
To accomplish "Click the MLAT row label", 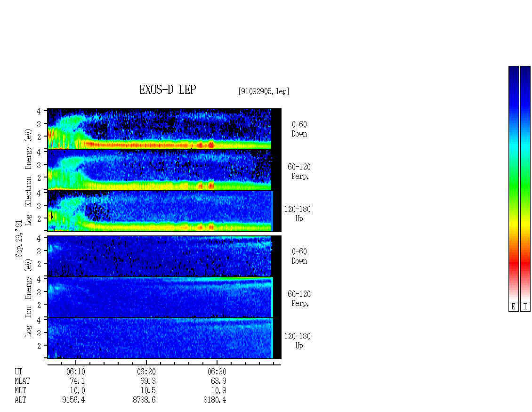I will click(22, 381).
